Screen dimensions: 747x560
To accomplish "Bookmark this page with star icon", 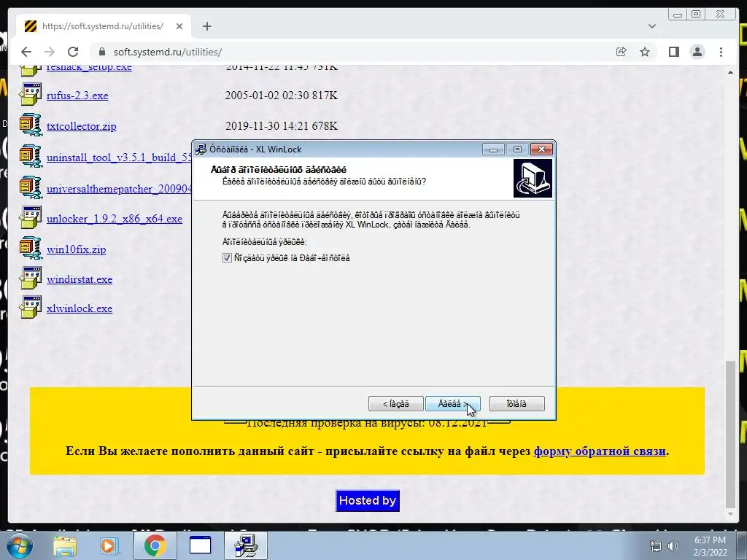I will pyautogui.click(x=645, y=52).
